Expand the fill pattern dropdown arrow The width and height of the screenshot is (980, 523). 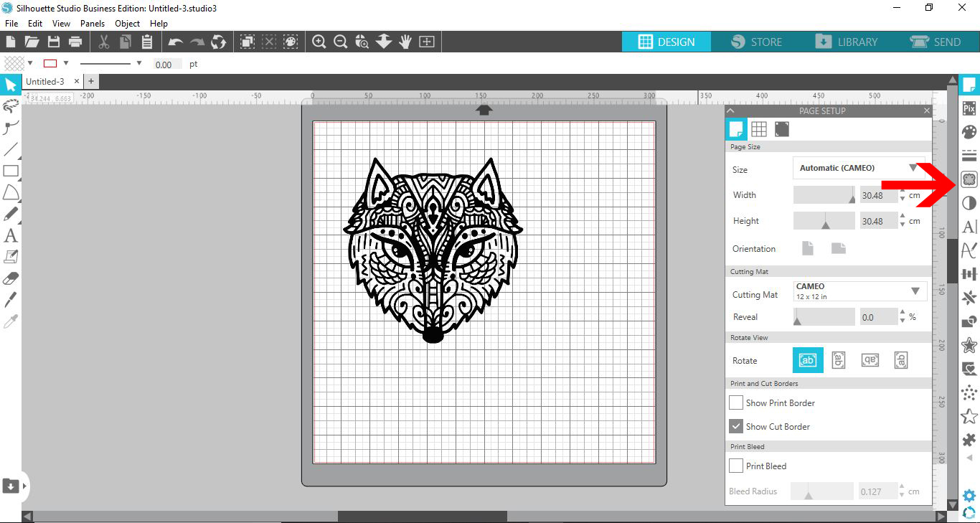(30, 63)
